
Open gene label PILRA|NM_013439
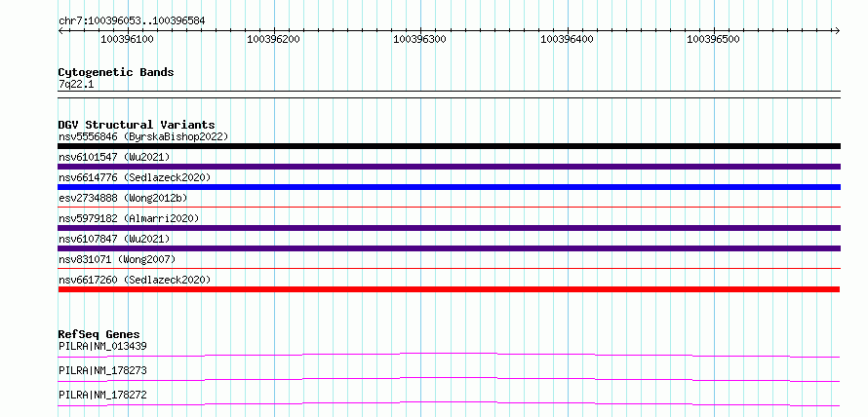102,346
